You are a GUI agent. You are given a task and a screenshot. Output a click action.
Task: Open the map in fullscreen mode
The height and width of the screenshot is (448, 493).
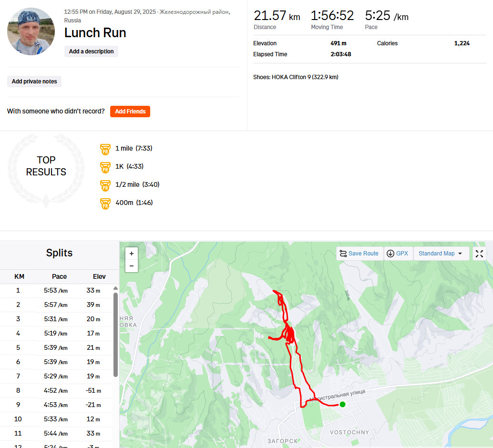pos(479,254)
